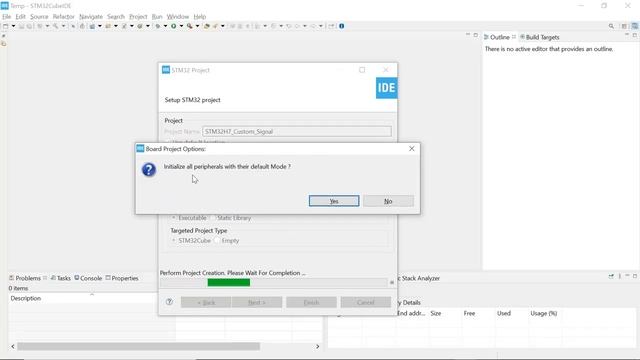Screen dimensions: 640x360
Task: Click the green Run icon
Action: point(173,26)
